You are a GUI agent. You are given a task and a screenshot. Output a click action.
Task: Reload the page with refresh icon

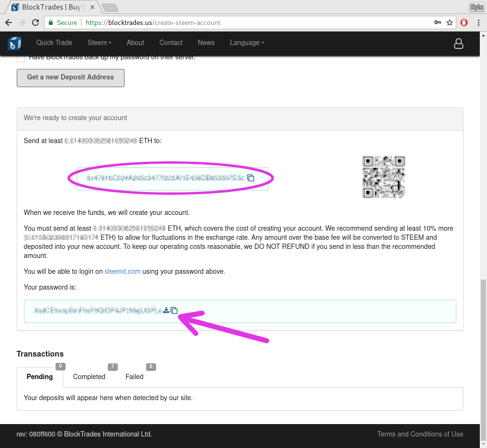(x=35, y=22)
